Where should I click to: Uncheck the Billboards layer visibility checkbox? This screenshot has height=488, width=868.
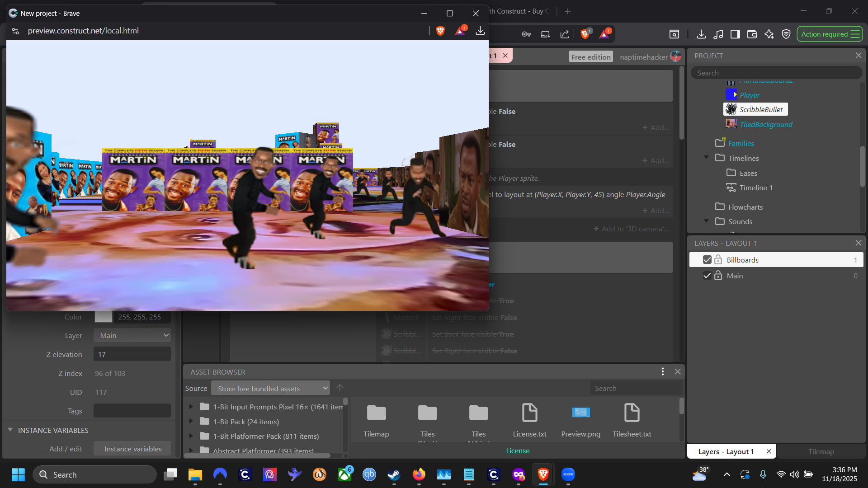tap(707, 260)
